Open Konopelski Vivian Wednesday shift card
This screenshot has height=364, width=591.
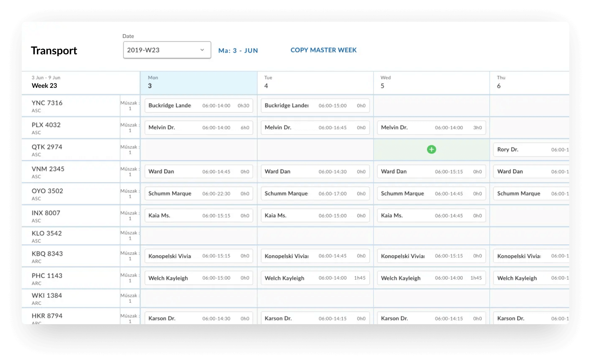[431, 256]
